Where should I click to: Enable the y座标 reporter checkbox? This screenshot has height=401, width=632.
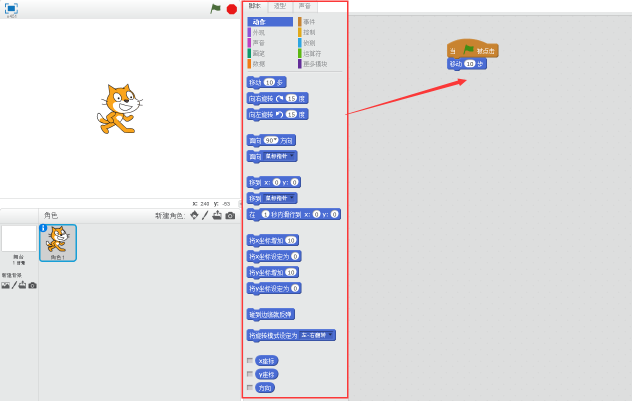pyautogui.click(x=250, y=374)
